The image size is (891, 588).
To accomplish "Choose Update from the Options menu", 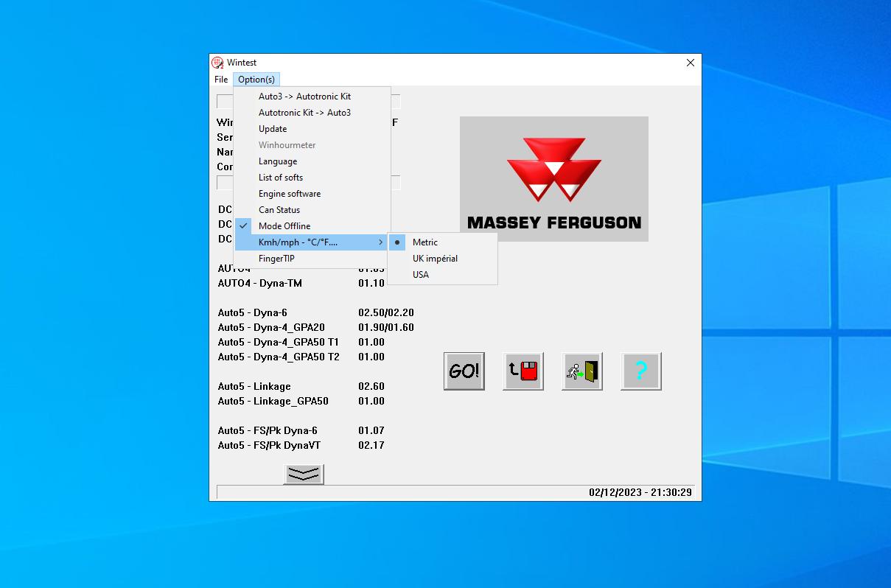I will point(312,129).
